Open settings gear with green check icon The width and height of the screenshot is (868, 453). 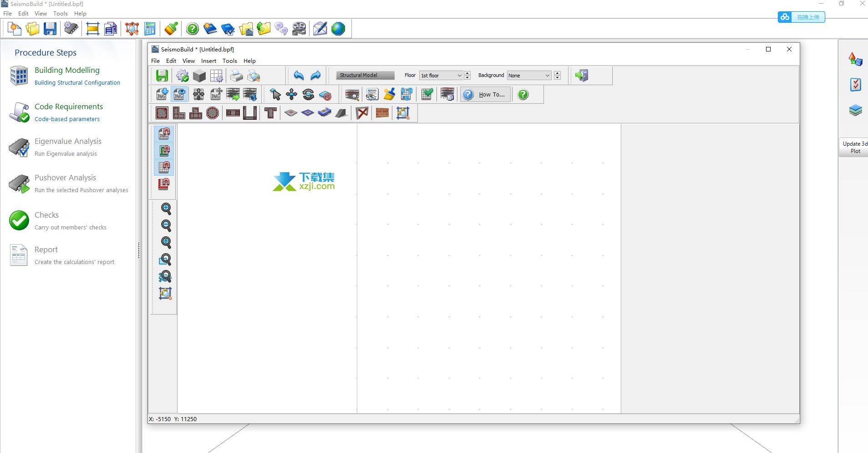[183, 76]
